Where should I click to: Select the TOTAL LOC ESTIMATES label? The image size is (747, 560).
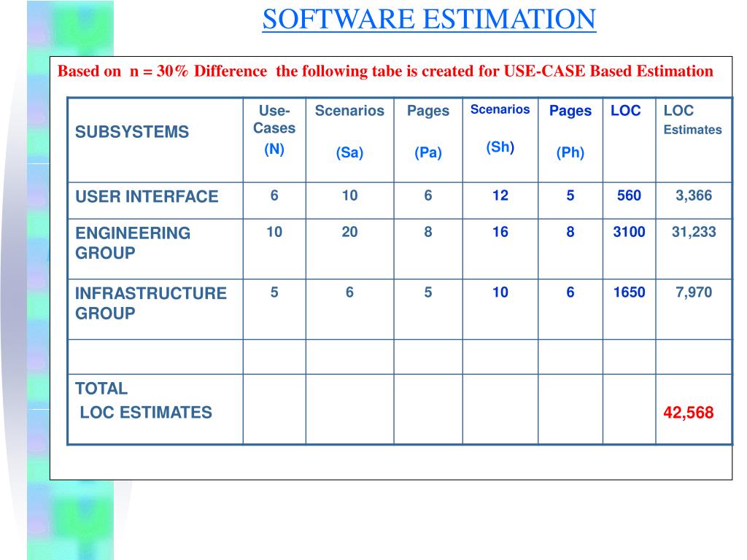(x=144, y=400)
